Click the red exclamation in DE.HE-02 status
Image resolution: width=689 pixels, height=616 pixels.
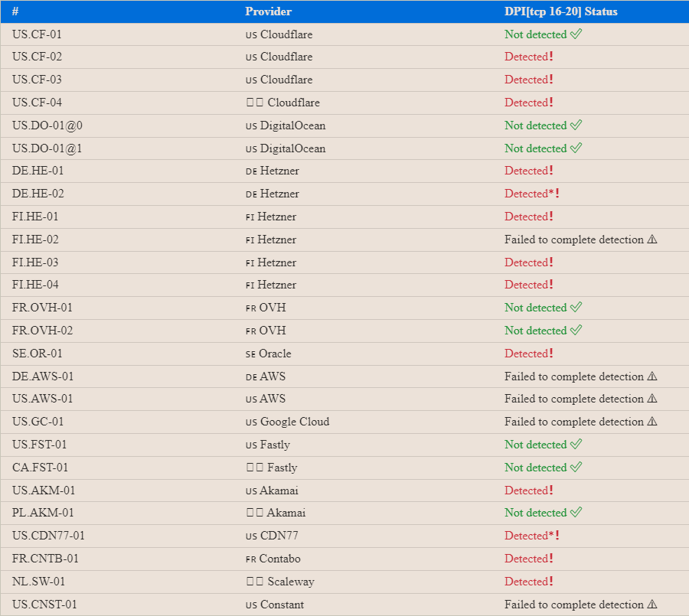557,194
